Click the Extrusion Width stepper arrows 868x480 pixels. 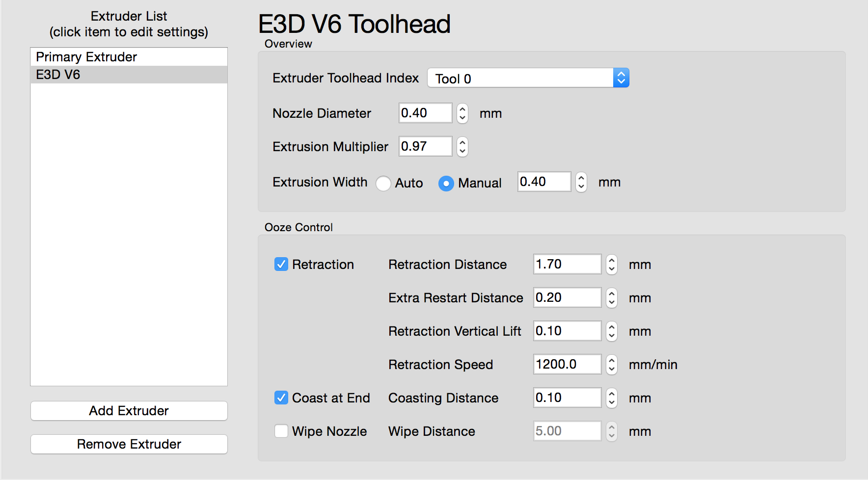coord(581,182)
